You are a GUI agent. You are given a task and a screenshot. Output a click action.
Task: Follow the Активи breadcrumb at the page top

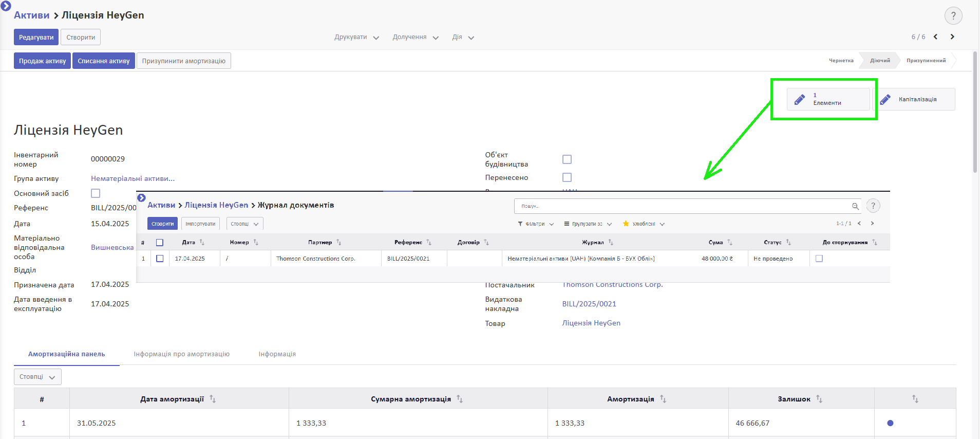[x=32, y=15]
